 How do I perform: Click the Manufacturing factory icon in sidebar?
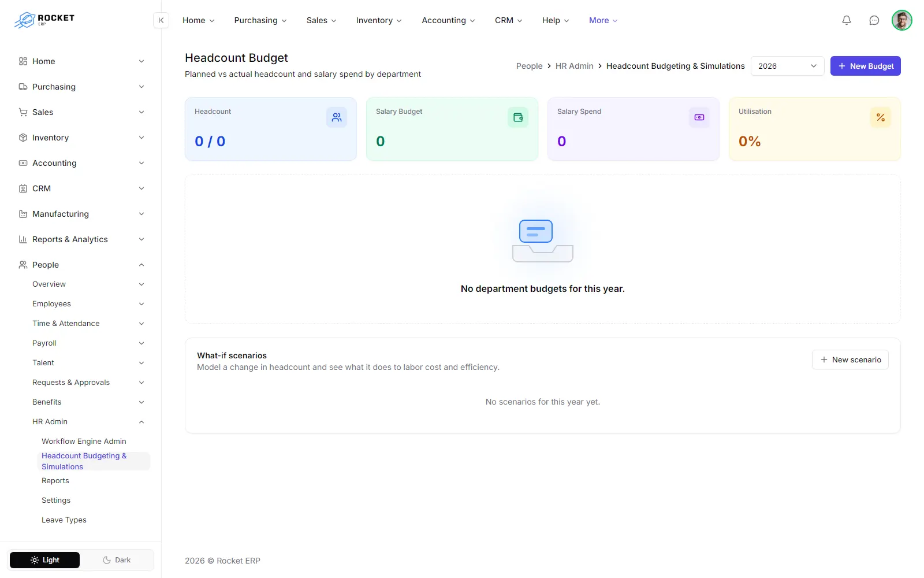23,214
